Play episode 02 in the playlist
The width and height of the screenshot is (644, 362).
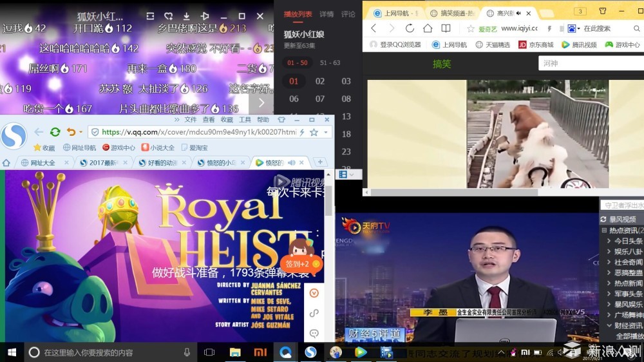click(320, 81)
